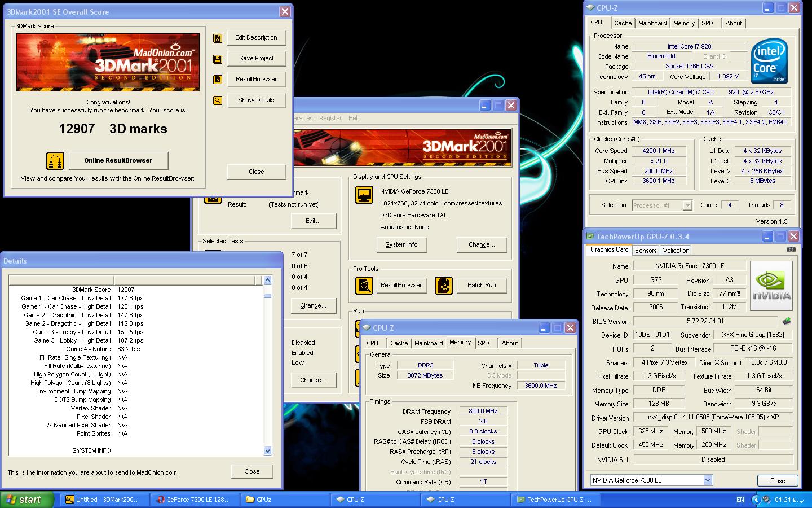Viewport: 812px width, 508px height.
Task: Click the Details list scroll down arrow
Action: tap(268, 451)
